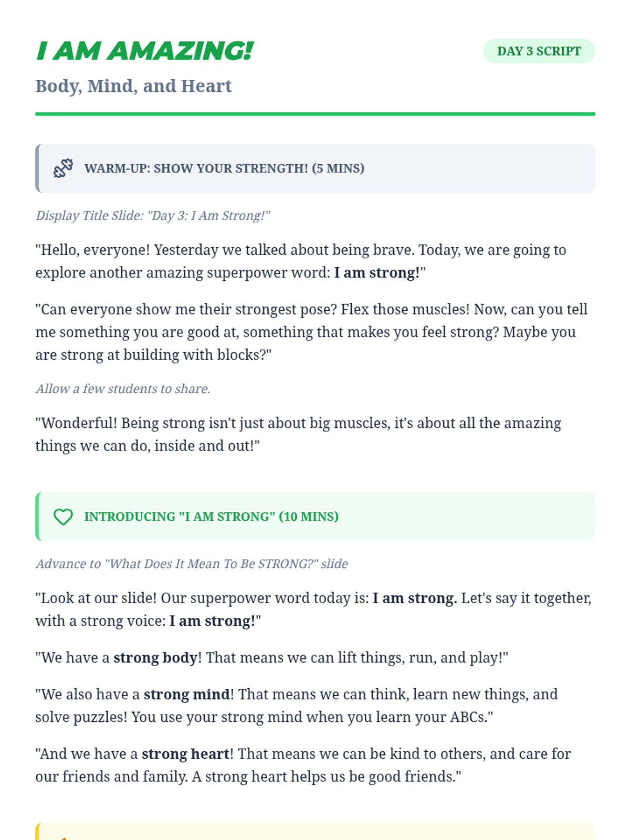Click the green divider line under subtitle

coord(315,114)
